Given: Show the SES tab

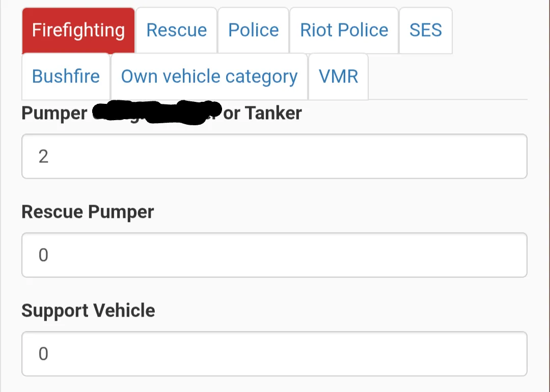Looking at the screenshot, I should [x=426, y=31].
